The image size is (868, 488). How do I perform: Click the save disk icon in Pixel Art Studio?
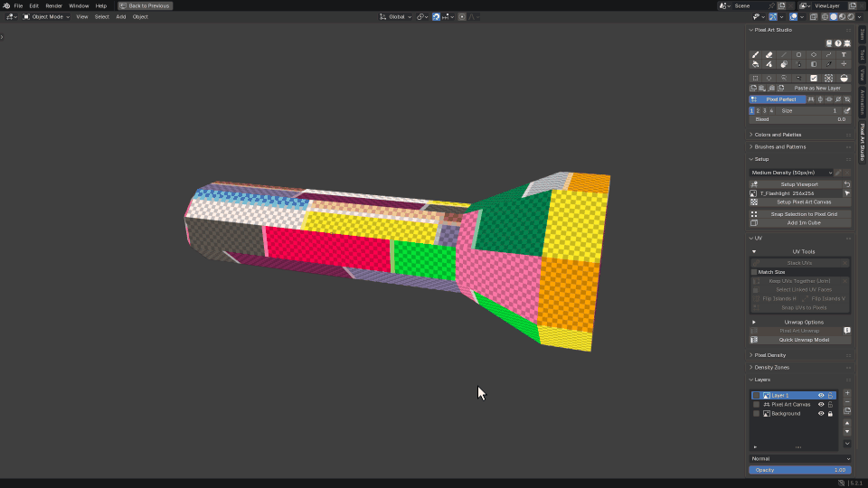(829, 43)
